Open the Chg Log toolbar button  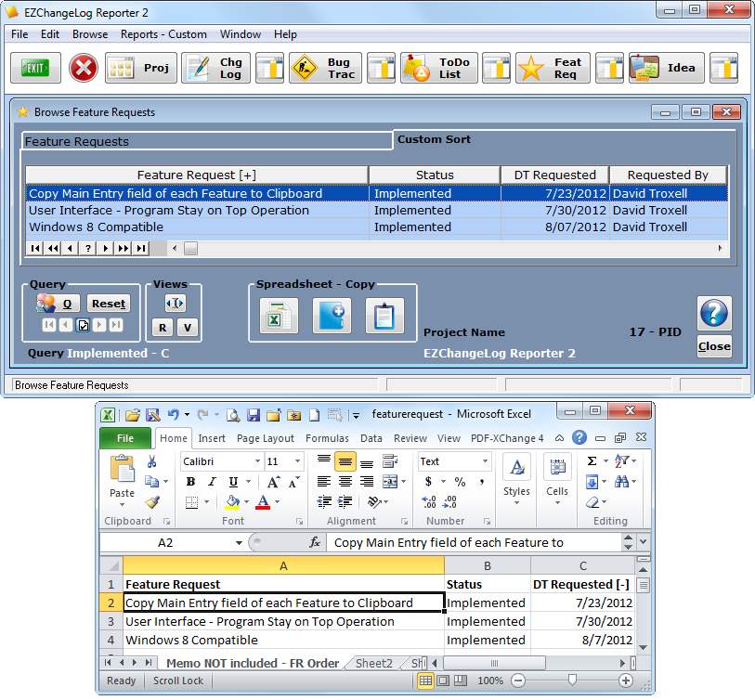pos(215,68)
